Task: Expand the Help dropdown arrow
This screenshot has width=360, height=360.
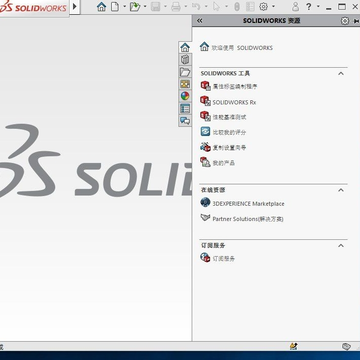Action: pyautogui.click(x=318, y=6)
